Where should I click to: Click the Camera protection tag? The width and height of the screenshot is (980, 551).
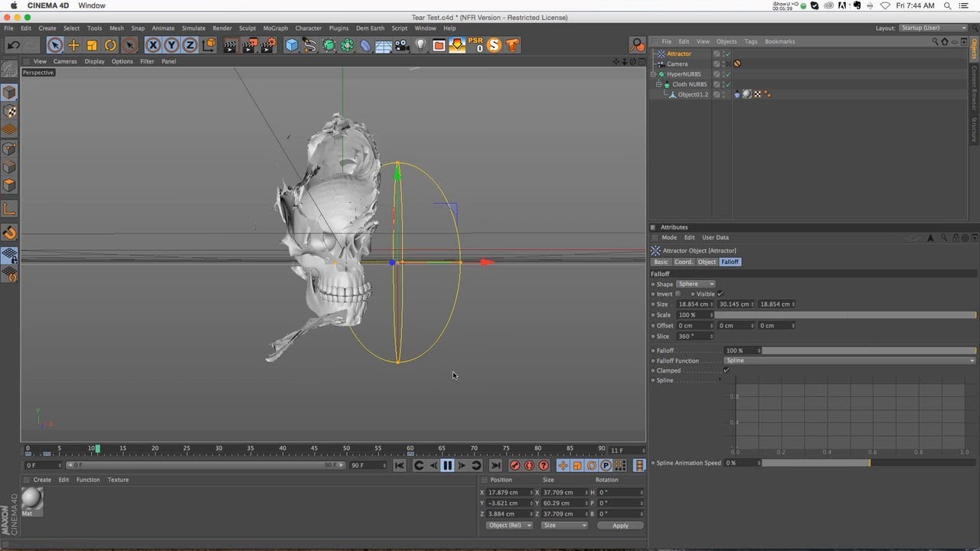[x=737, y=64]
